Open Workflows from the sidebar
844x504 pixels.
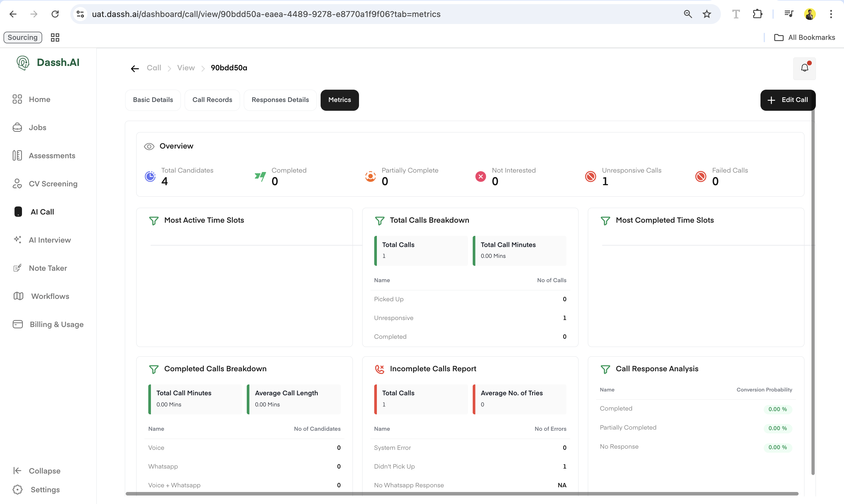(50, 296)
